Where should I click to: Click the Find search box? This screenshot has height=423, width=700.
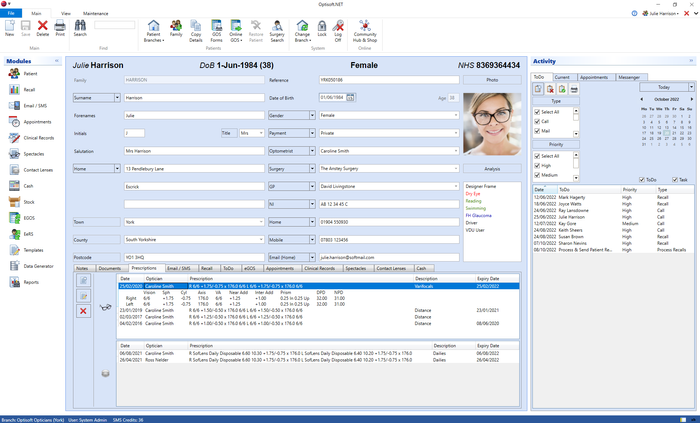point(115,25)
